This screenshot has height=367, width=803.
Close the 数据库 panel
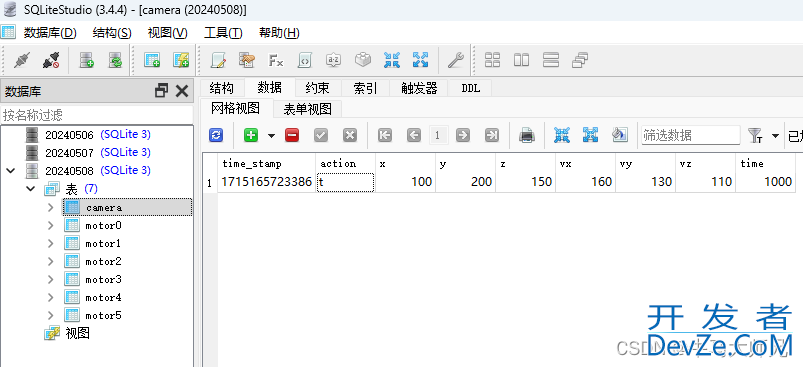(x=182, y=91)
